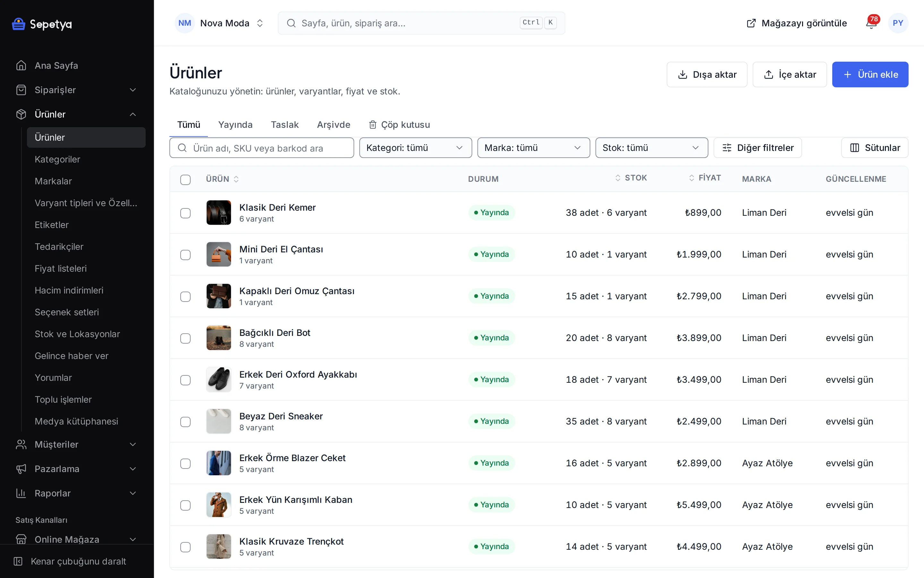Focus the product name, SKU search field

point(261,148)
